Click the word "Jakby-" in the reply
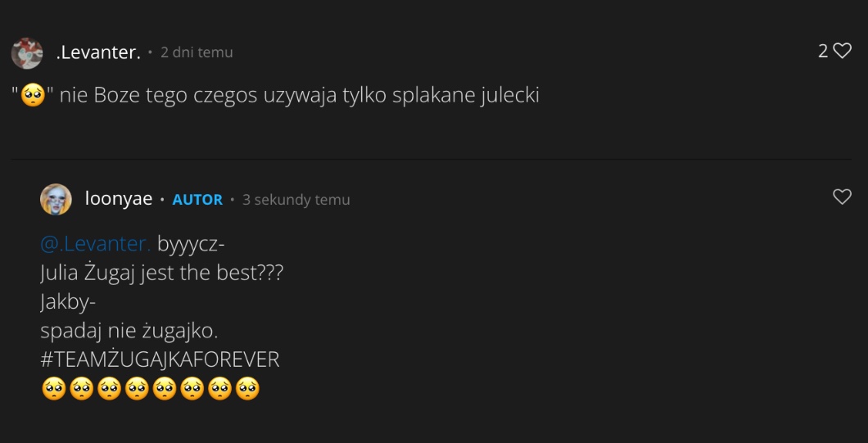This screenshot has width=868, height=443. pyautogui.click(x=68, y=302)
